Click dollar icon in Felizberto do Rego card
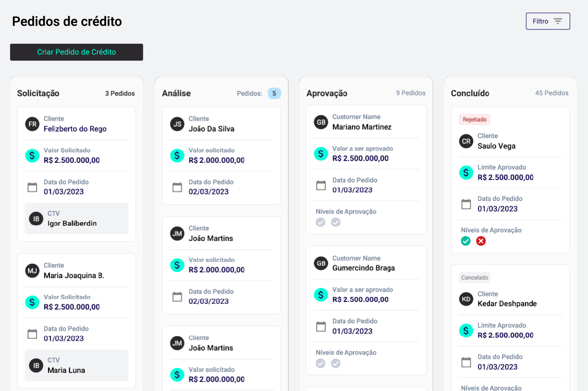This screenshot has height=391, width=588. point(32,155)
